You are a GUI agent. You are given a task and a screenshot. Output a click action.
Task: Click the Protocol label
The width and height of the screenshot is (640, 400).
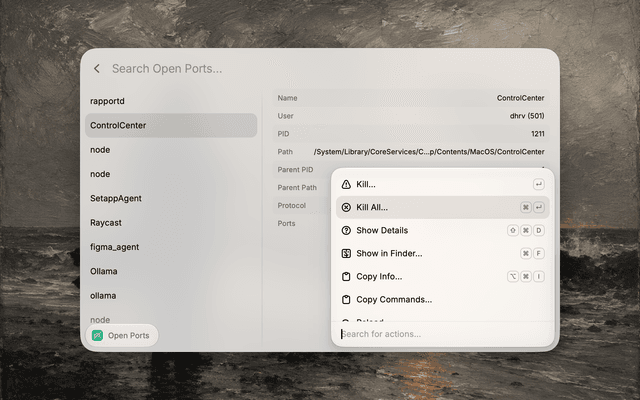coord(291,206)
